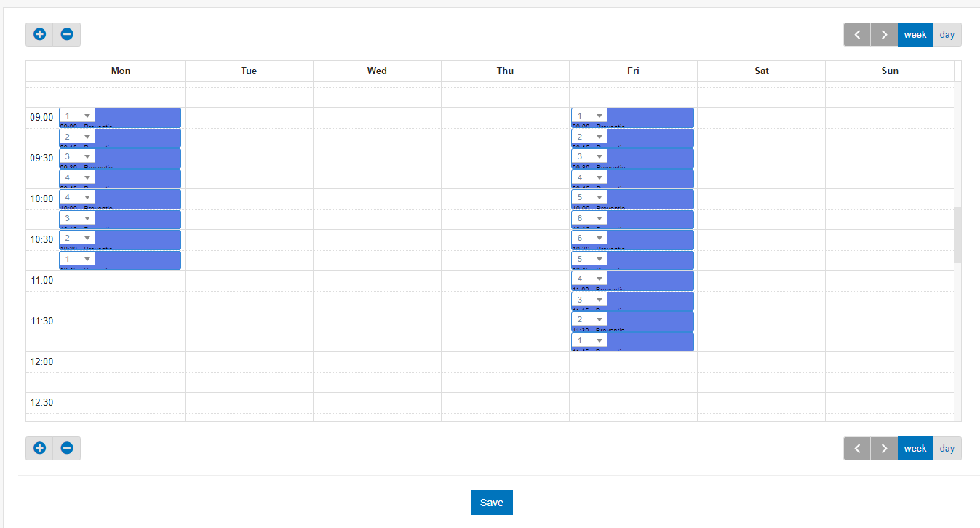This screenshot has width=980, height=528.
Task: Select week view in bottom toolbar
Action: click(x=915, y=448)
